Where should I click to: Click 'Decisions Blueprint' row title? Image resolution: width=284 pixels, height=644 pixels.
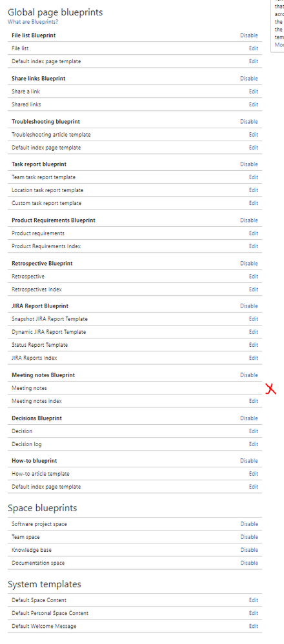[37, 418]
